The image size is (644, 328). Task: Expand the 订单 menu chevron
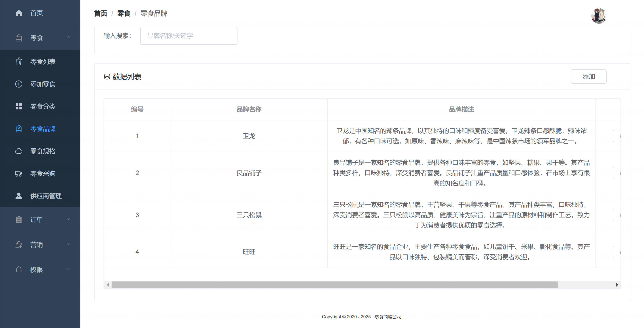coord(68,219)
